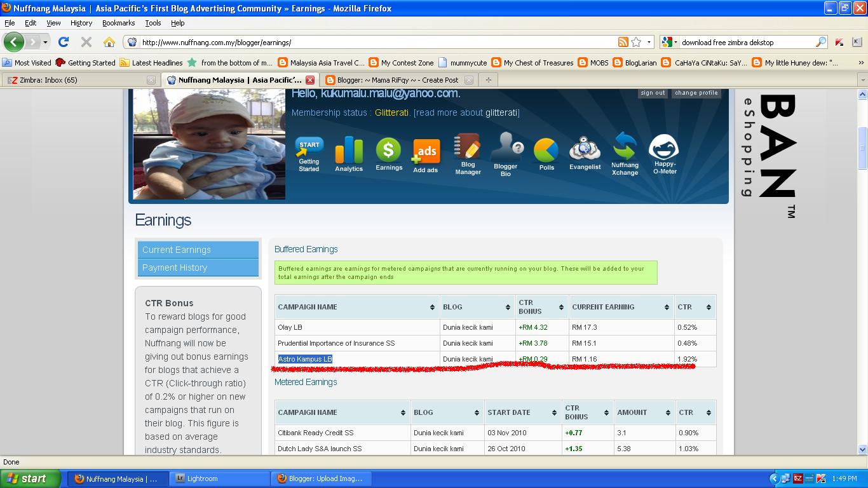Open the Analytics bar chart icon
This screenshot has width=868, height=488.
349,154
